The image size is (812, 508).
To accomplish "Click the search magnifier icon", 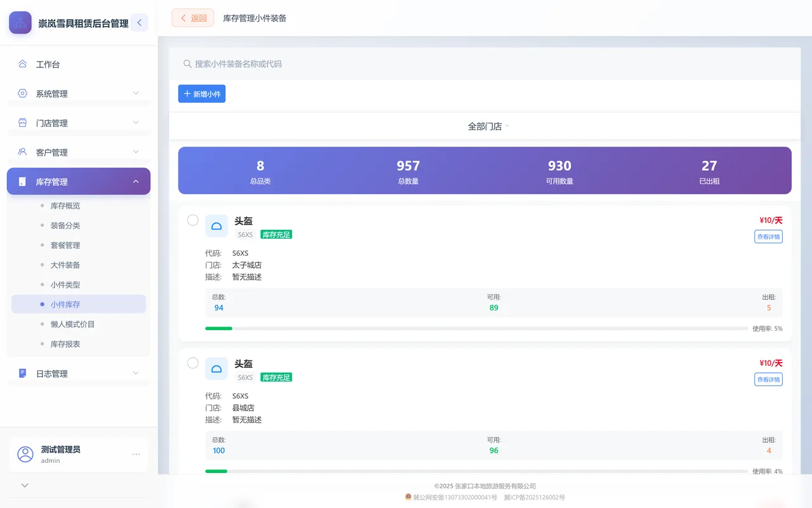I will coord(187,63).
